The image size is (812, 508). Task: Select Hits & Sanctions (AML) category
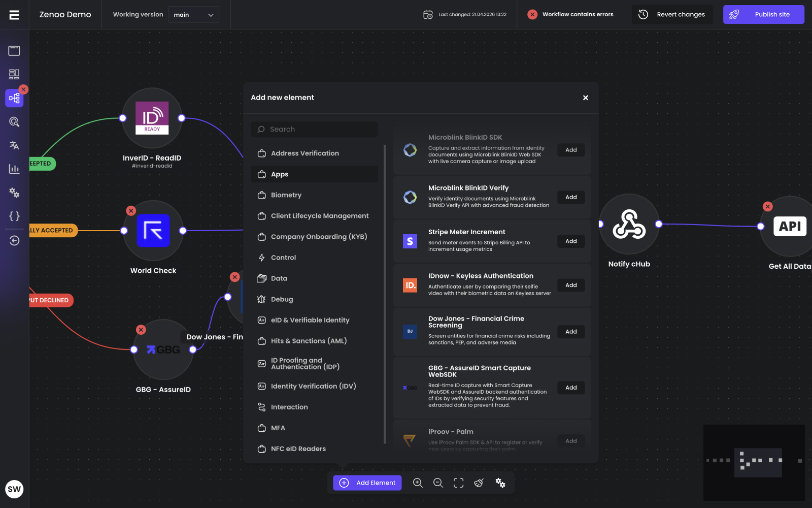click(314, 341)
